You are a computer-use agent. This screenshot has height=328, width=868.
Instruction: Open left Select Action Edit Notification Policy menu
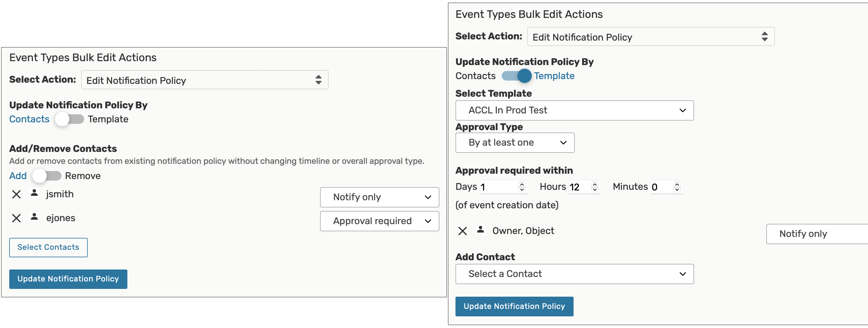pyautogui.click(x=205, y=80)
